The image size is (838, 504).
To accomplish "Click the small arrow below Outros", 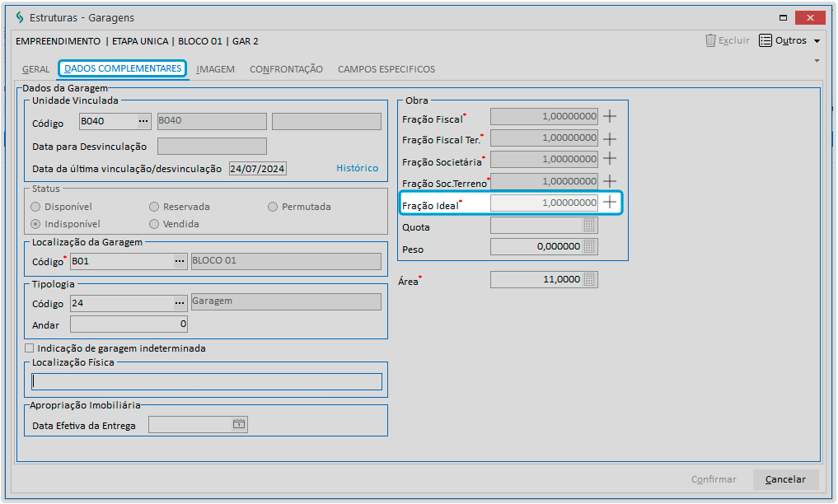I will pos(817,61).
